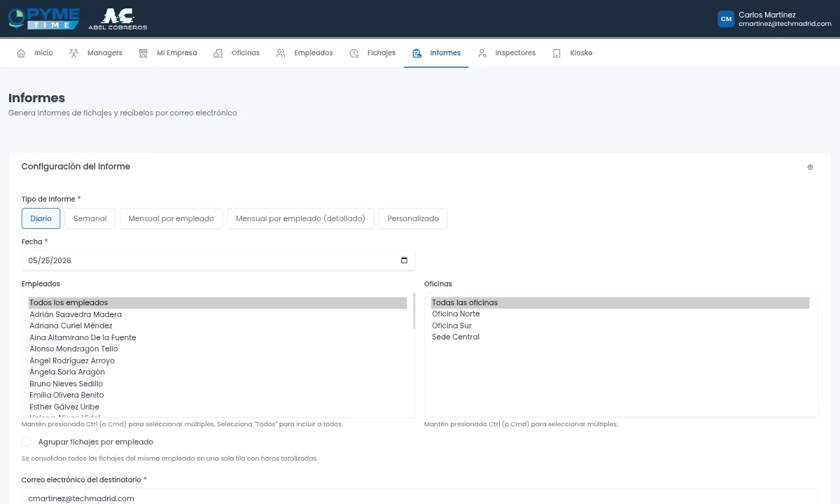Click the Carlos Martínez user avatar
The width and height of the screenshot is (840, 504).
click(726, 19)
